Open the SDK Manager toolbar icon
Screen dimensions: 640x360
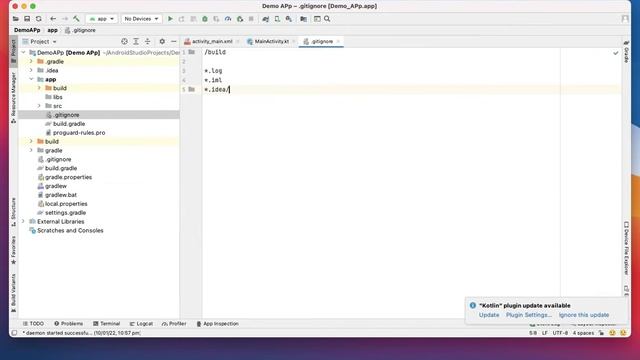point(289,19)
